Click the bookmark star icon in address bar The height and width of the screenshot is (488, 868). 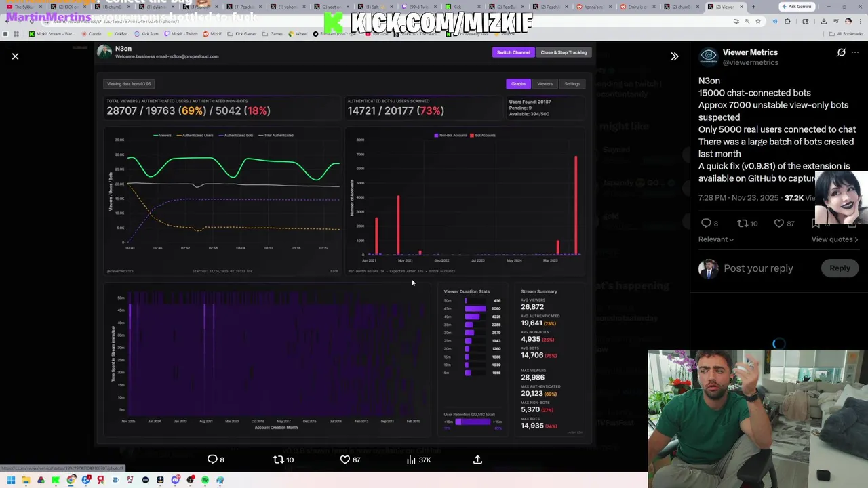(x=758, y=21)
